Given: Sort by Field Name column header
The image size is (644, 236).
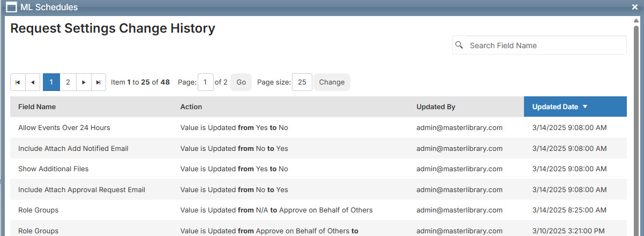Looking at the screenshot, I should [x=37, y=106].
